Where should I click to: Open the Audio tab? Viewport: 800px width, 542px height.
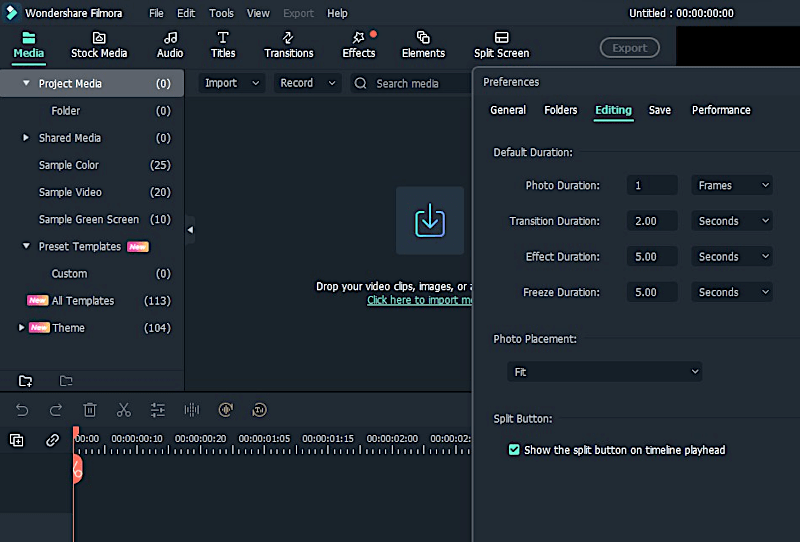pos(170,45)
